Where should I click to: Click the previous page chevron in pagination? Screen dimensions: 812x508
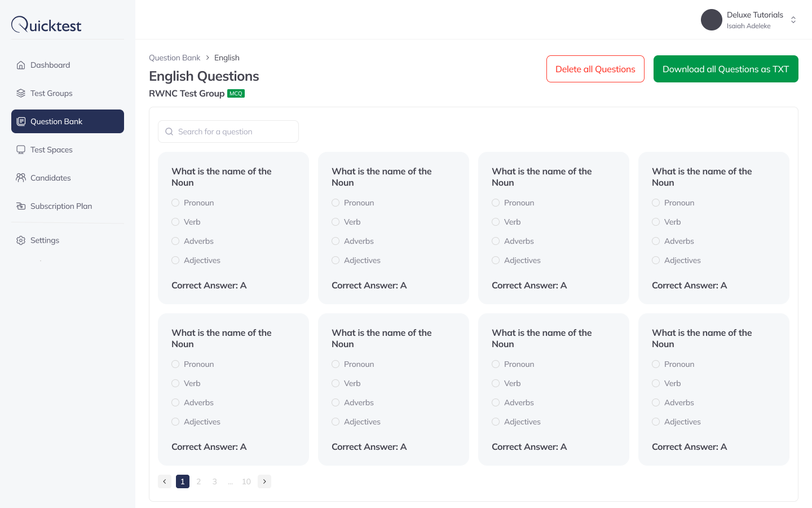(164, 481)
